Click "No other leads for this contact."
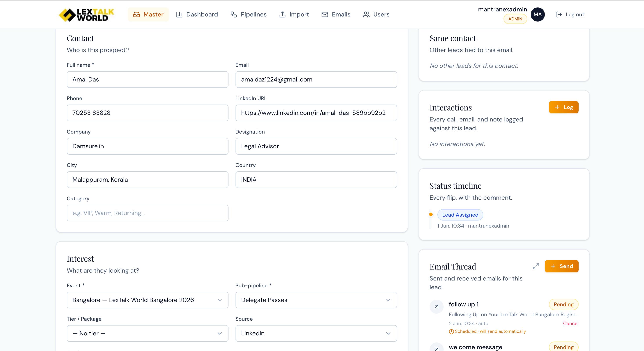Viewport: 644px width, 351px height. click(474, 66)
